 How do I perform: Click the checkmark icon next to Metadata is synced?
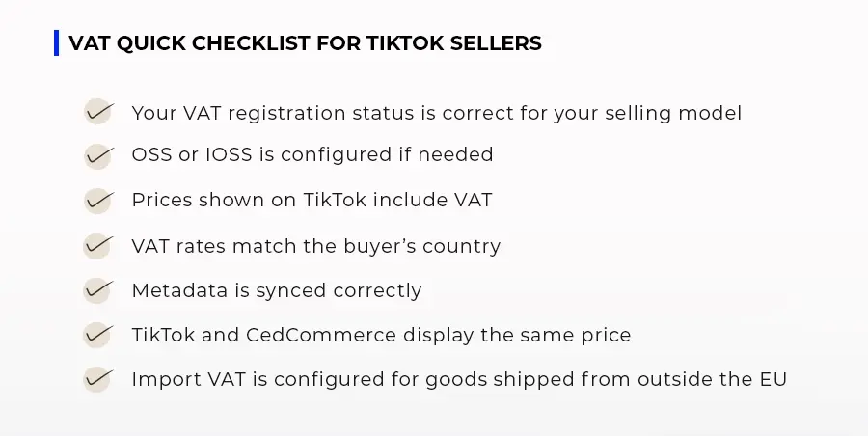point(97,289)
